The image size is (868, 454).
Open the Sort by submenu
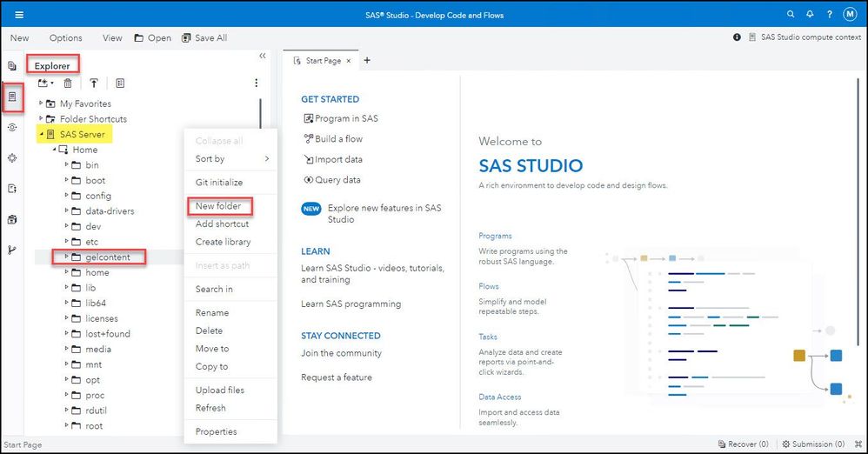click(x=230, y=159)
